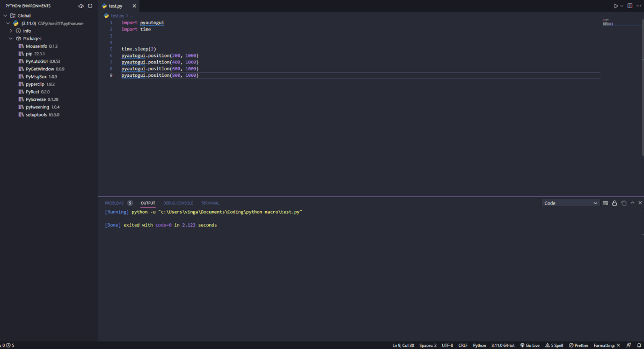Close the bottom panel
The width and height of the screenshot is (644, 349).
640,203
